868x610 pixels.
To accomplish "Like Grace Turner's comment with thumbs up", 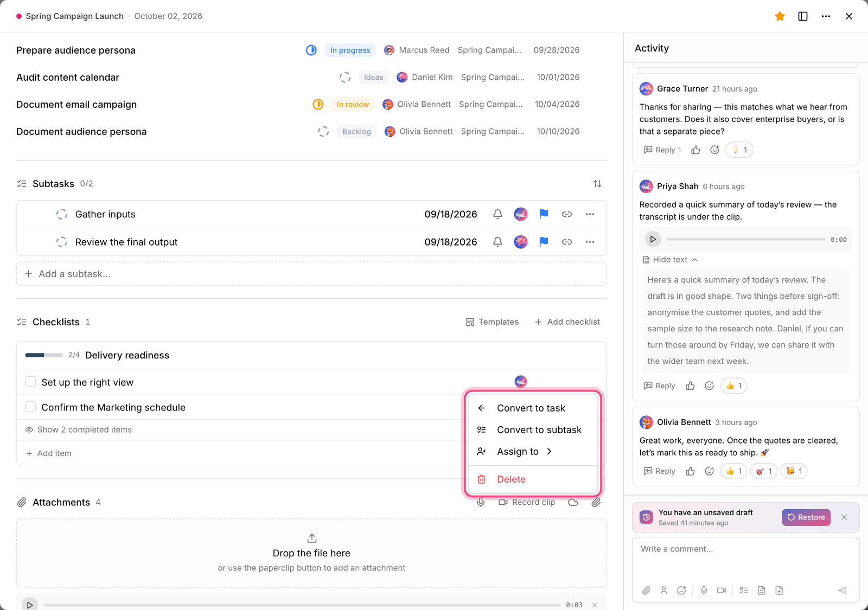I will pyautogui.click(x=695, y=150).
